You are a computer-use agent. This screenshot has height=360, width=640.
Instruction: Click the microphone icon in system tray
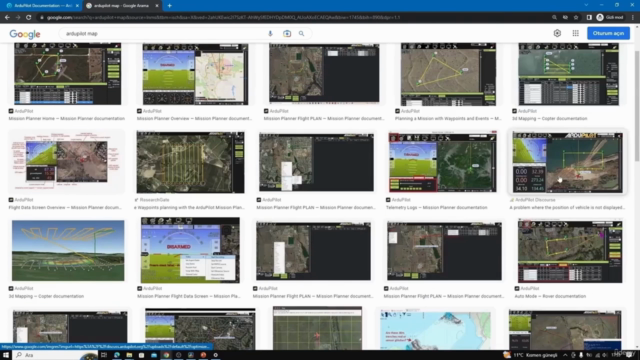point(581,355)
